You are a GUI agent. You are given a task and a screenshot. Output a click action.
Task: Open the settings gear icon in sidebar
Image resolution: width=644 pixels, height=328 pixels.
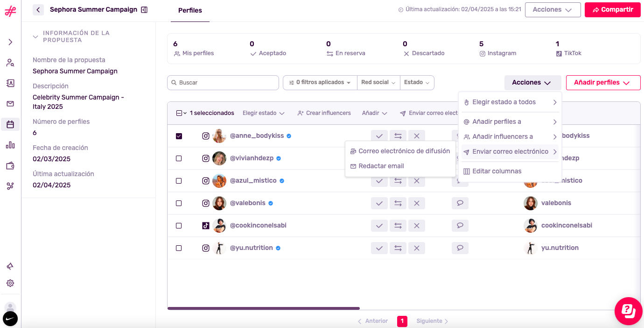click(x=10, y=283)
